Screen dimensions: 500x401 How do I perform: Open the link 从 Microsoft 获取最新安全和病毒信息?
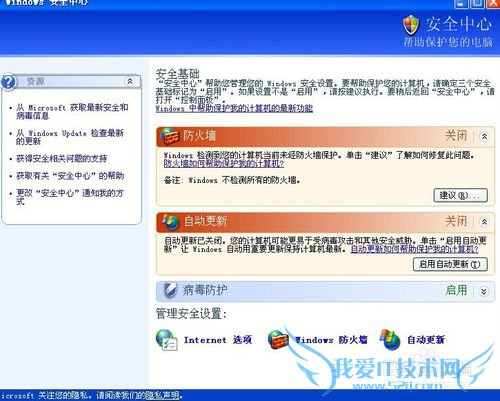point(72,112)
